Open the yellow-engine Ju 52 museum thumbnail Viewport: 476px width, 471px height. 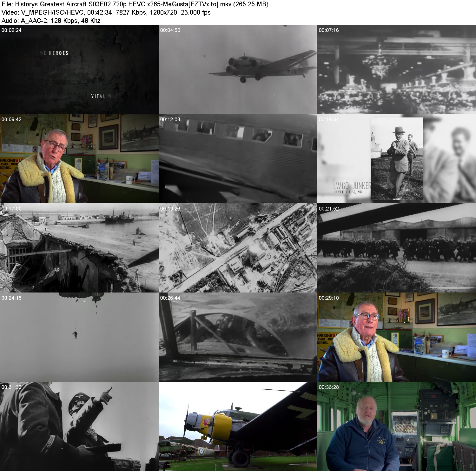coord(238,427)
